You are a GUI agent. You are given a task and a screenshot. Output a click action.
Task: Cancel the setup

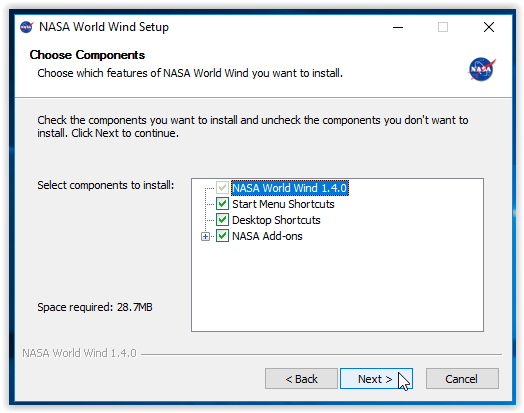tap(462, 379)
